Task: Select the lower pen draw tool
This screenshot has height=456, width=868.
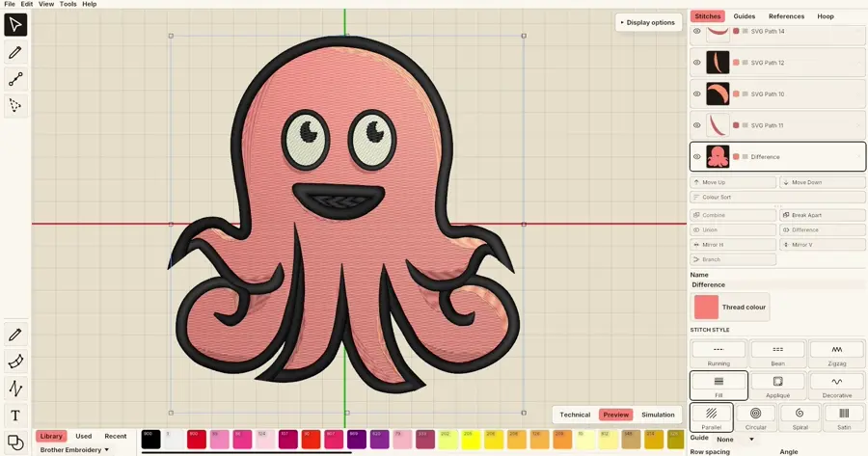Action: [15, 335]
